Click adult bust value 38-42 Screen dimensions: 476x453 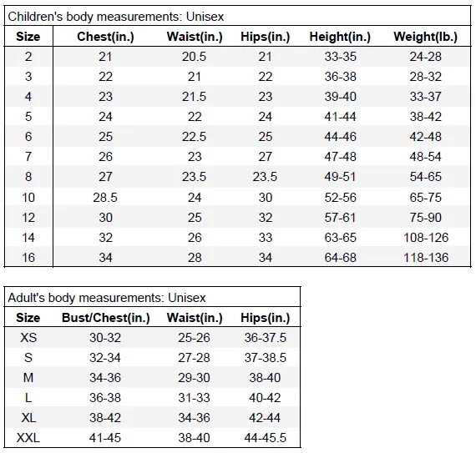pos(105,418)
